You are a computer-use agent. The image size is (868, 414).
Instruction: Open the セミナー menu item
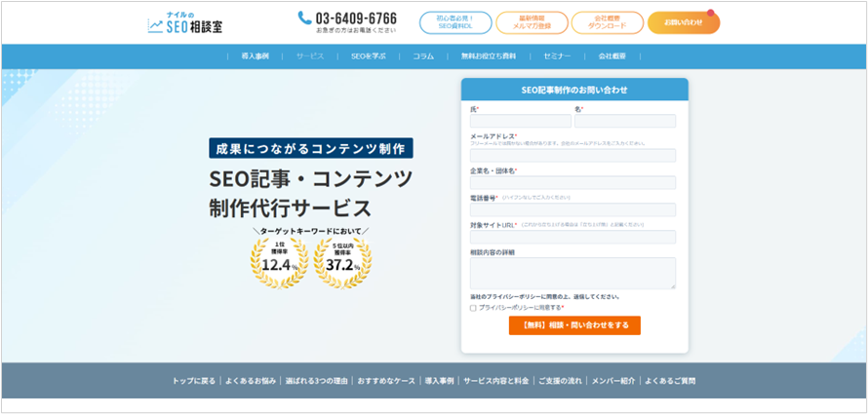557,56
